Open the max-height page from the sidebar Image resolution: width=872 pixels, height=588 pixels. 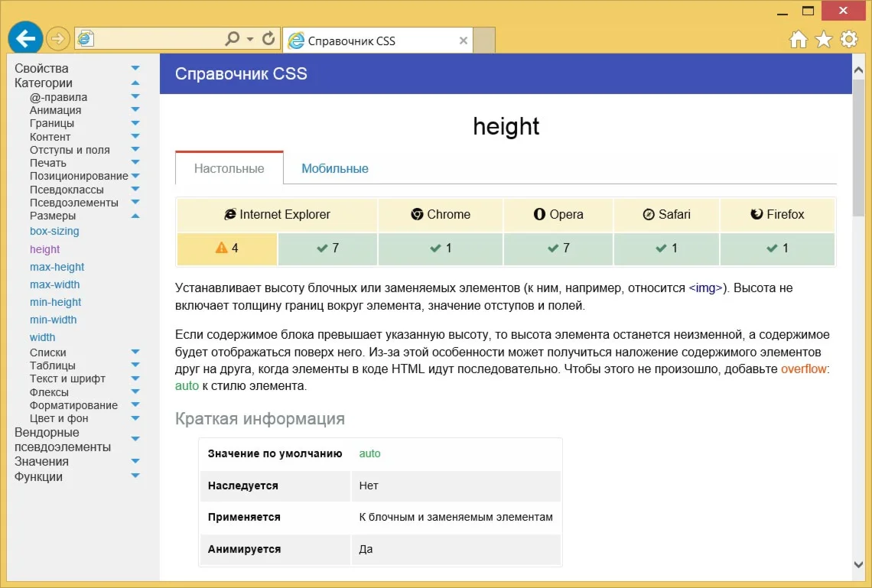(x=57, y=266)
